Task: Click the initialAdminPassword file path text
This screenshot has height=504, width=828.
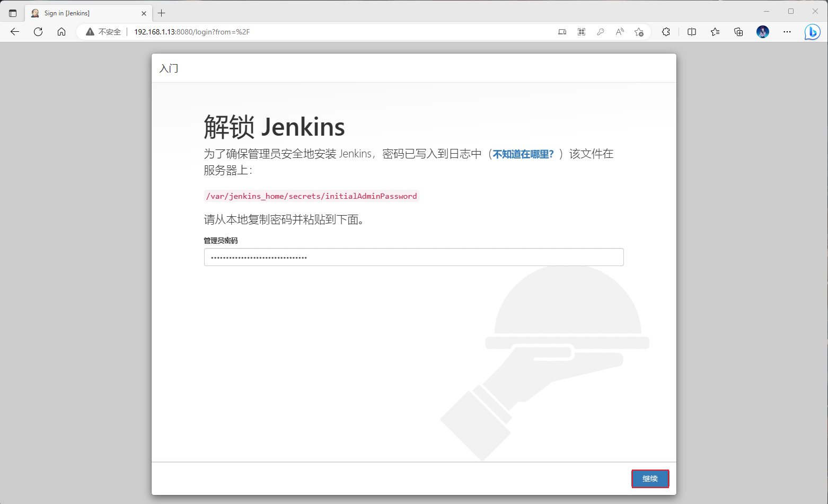Action: point(312,196)
